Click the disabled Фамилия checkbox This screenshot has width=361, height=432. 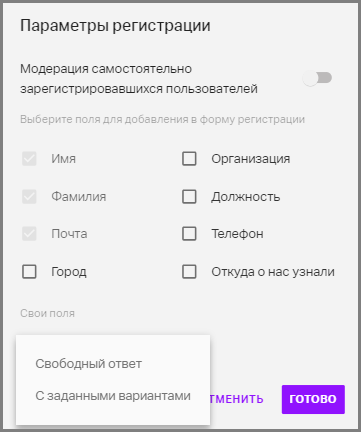click(29, 196)
